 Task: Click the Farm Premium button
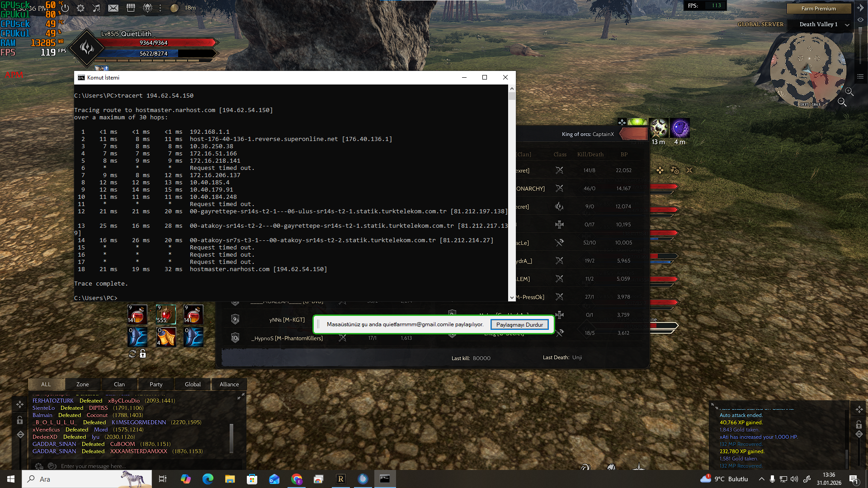coord(819,9)
